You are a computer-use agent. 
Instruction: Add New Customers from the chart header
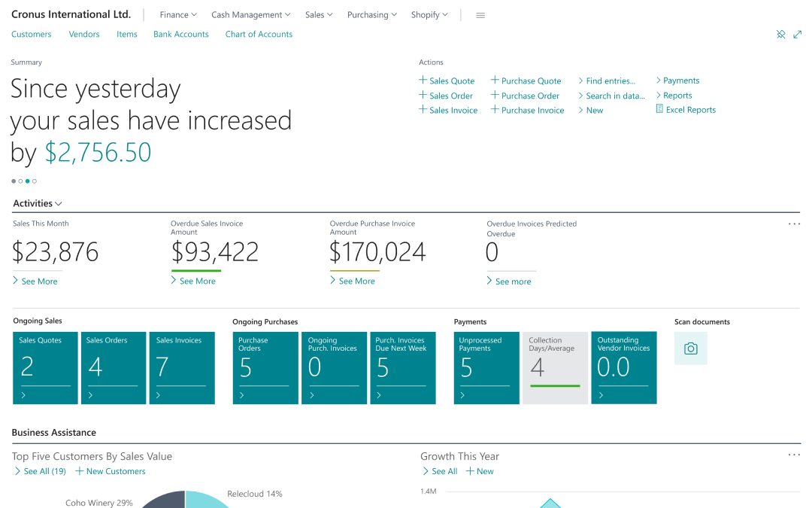click(x=111, y=471)
